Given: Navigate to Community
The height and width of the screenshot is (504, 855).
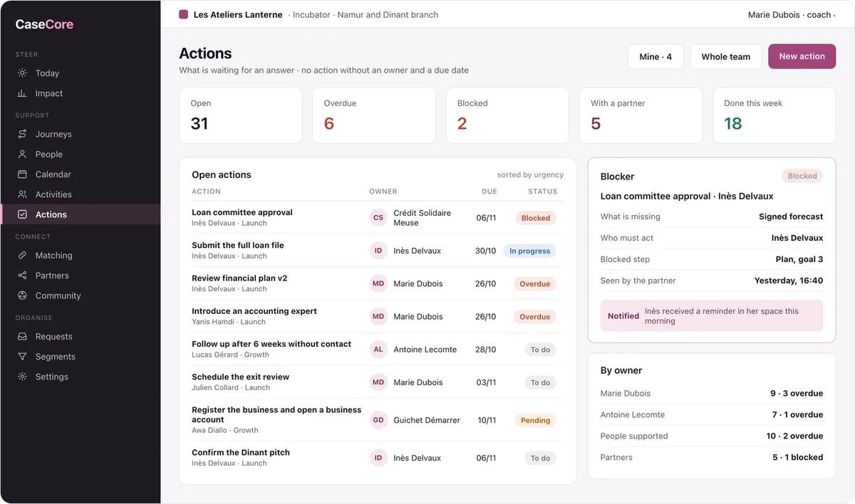Looking at the screenshot, I should 81,295.
